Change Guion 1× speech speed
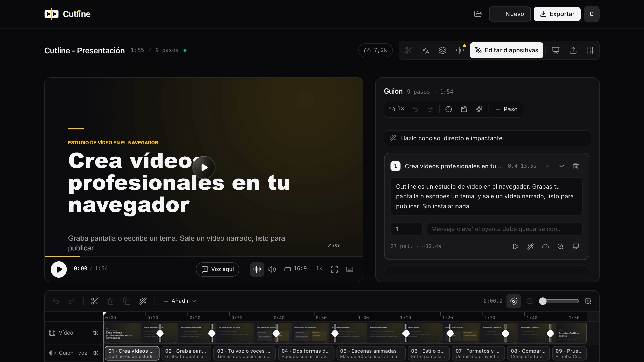Screen dimensions: 644x362 pyautogui.click(x=396, y=109)
